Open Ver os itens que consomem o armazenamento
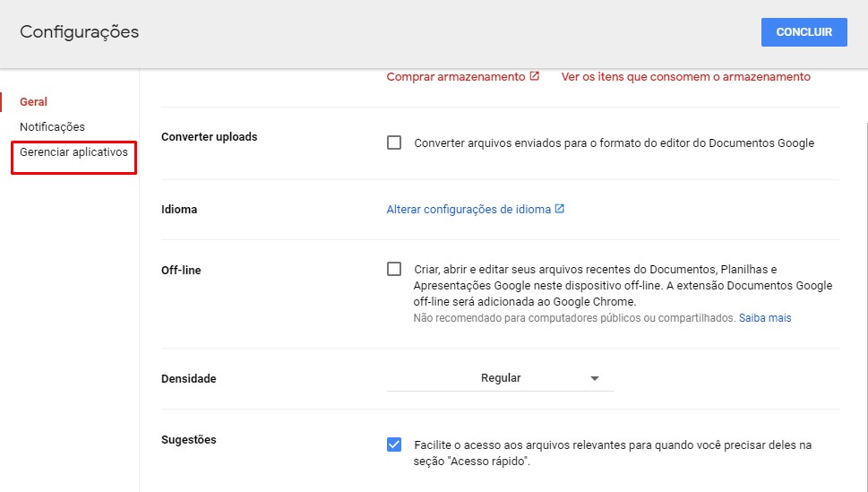This screenshot has width=868, height=492. point(686,76)
